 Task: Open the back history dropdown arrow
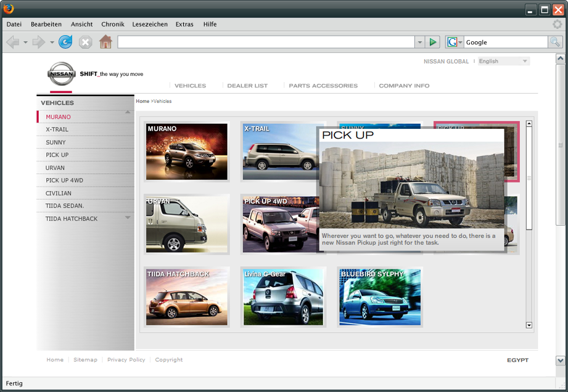25,43
